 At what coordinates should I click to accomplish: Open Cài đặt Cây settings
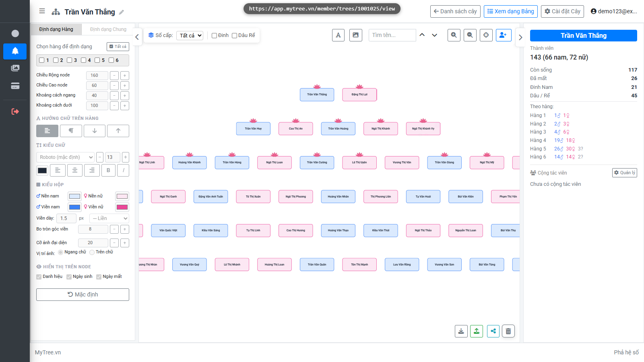[x=562, y=11]
